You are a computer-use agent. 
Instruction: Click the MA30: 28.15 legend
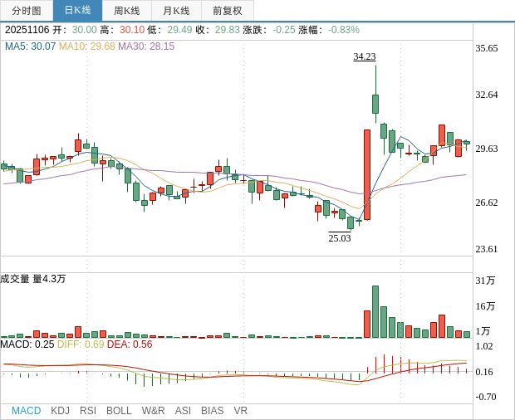click(x=146, y=46)
